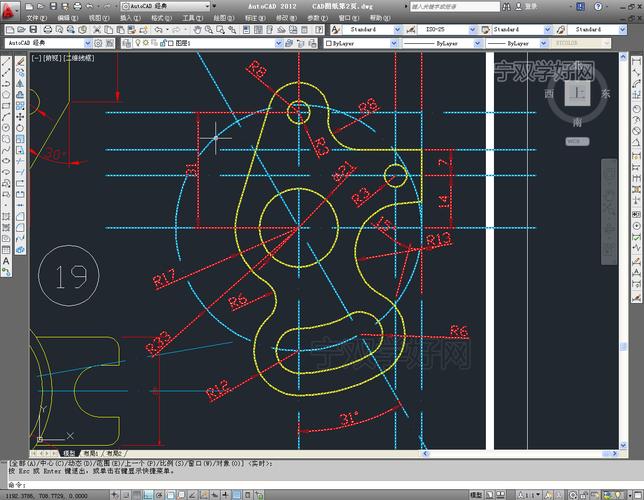Switch to the 布局1 layout tab

coord(91,453)
